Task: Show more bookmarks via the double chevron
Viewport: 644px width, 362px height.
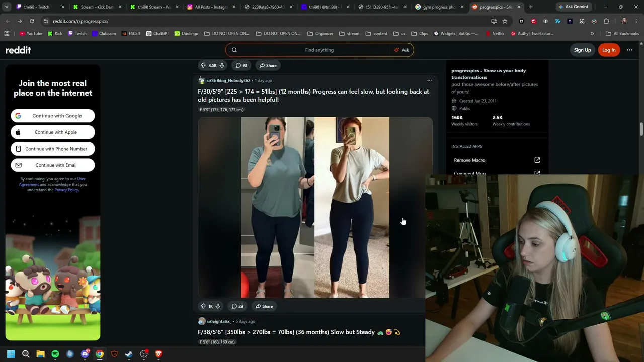Action: pyautogui.click(x=592, y=34)
